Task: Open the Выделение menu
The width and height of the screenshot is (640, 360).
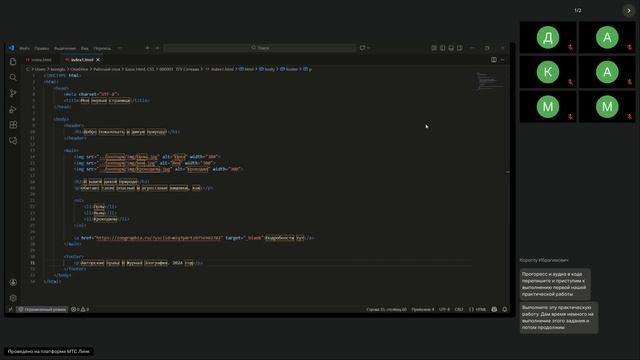Action: pyautogui.click(x=65, y=48)
